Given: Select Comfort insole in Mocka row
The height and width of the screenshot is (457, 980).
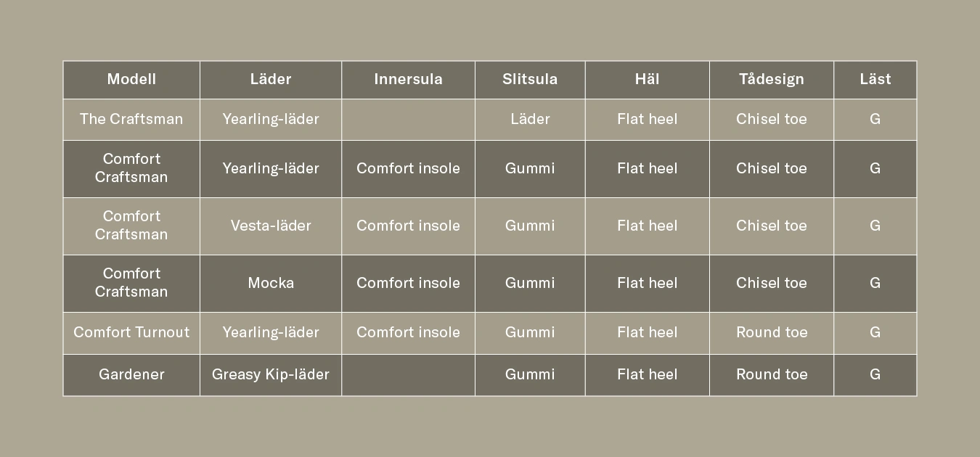Looking at the screenshot, I should (x=408, y=284).
